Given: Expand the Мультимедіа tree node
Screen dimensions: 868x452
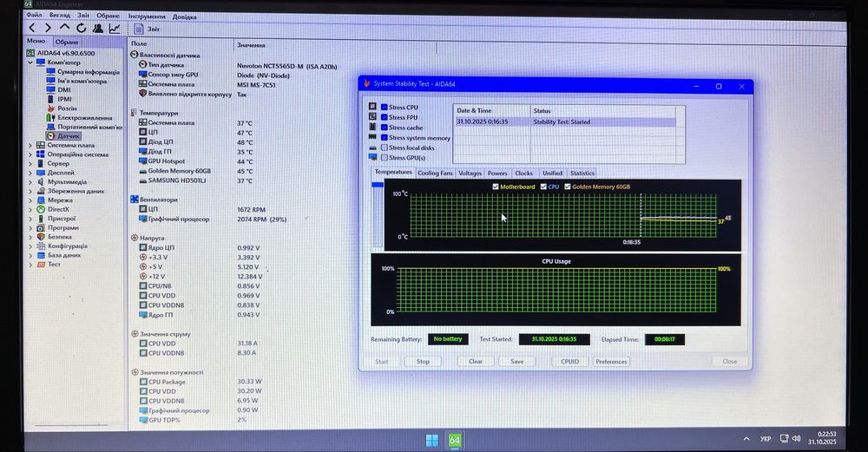Looking at the screenshot, I should pyautogui.click(x=30, y=182).
